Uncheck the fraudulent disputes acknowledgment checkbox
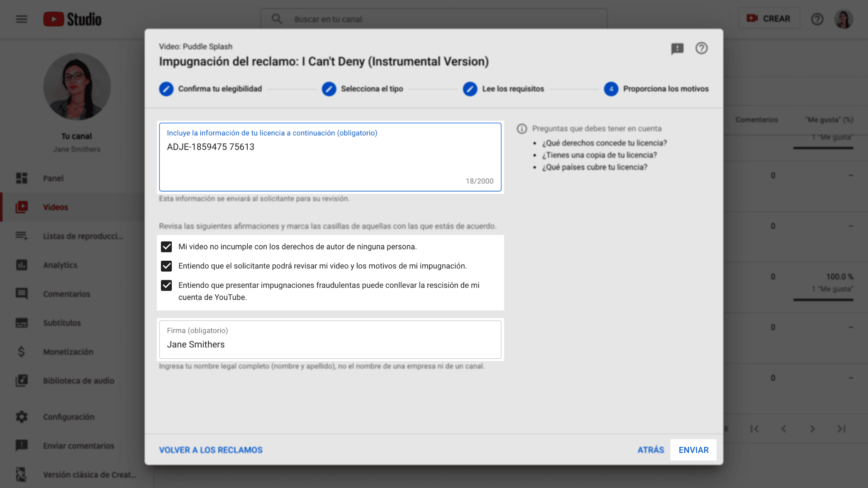 [166, 285]
